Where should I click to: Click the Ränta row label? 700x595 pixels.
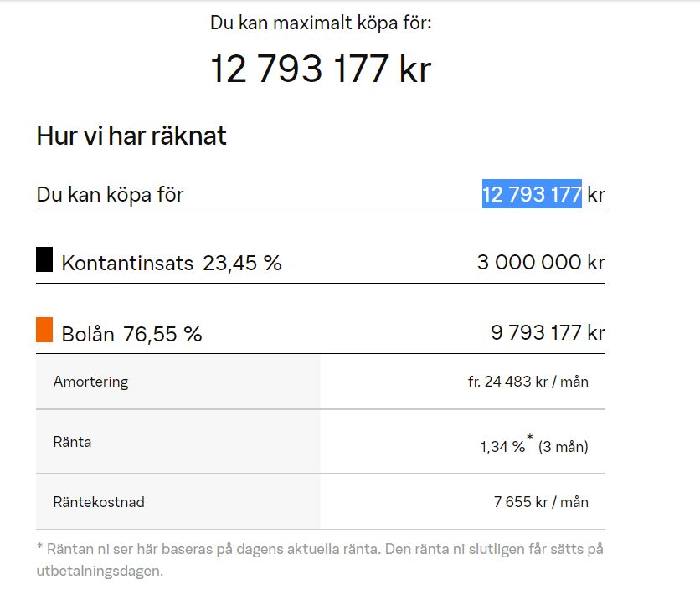pos(72,442)
